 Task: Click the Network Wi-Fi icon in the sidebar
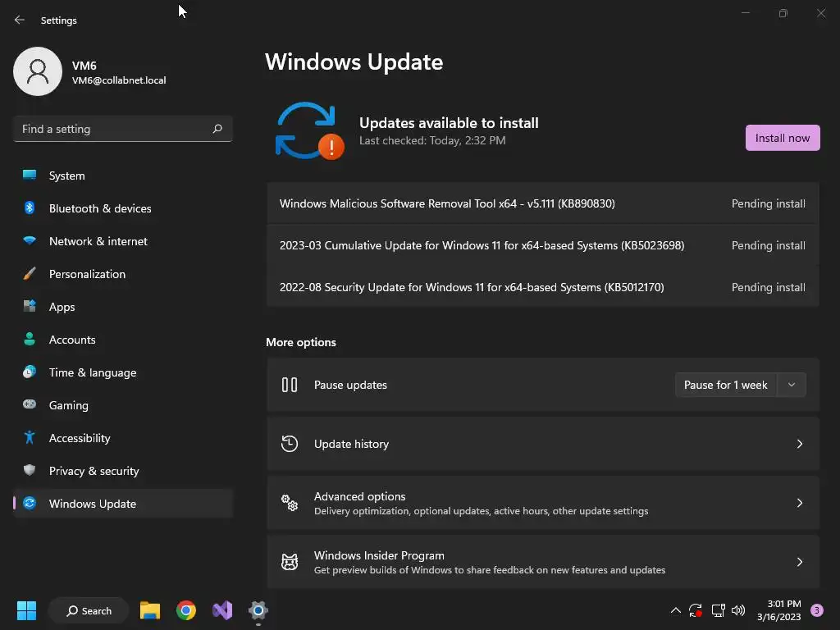[x=30, y=241]
